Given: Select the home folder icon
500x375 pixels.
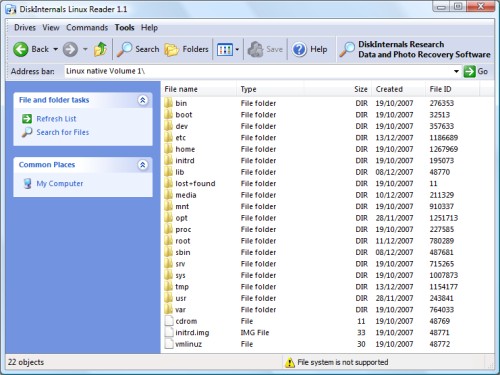Looking at the screenshot, I should coord(168,149).
